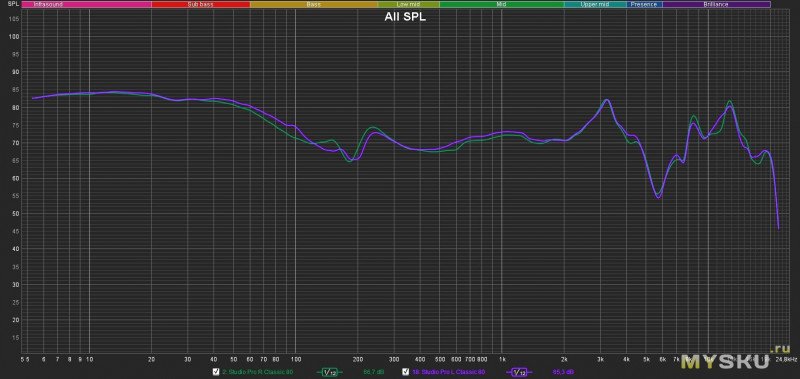Select the Studio Pro R Classic 80 label

pyautogui.click(x=257, y=372)
